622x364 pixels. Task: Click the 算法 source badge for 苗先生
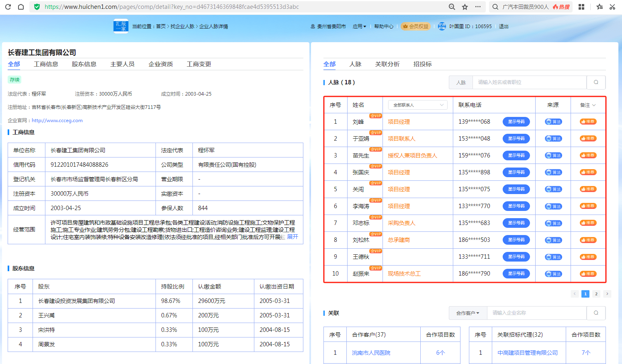(553, 155)
